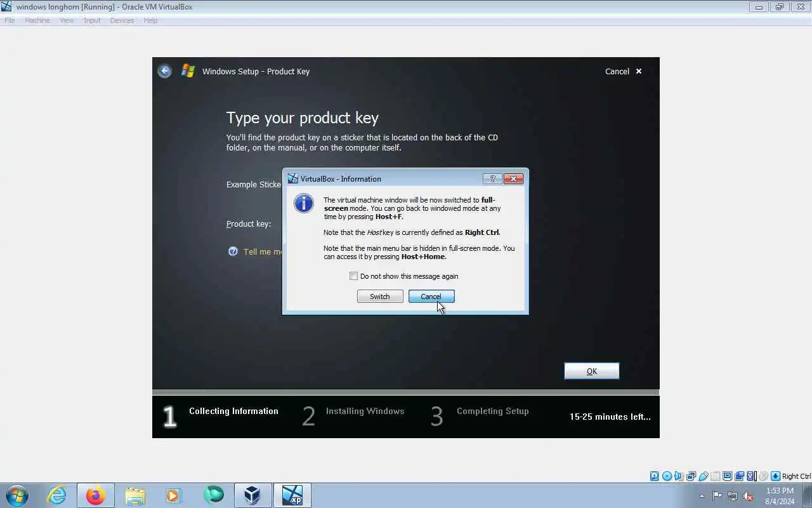This screenshot has width=812, height=508.
Task: Switch to Firefox in the taskbar
Action: (96, 495)
